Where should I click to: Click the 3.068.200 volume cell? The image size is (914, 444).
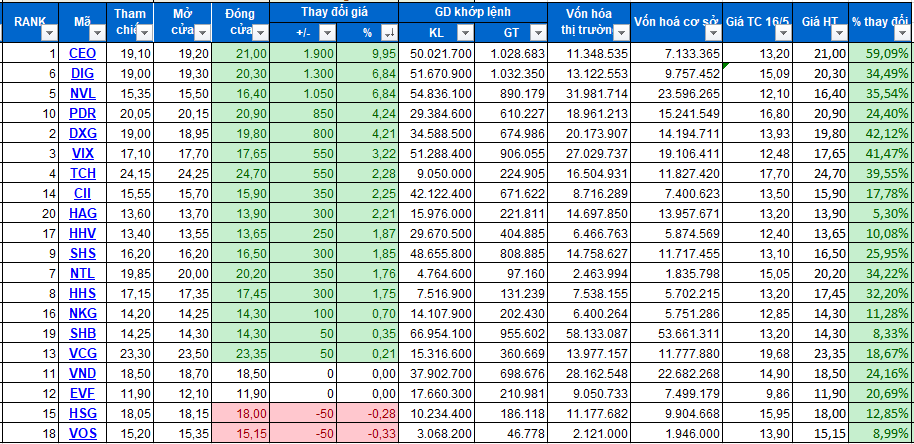[x=437, y=433]
